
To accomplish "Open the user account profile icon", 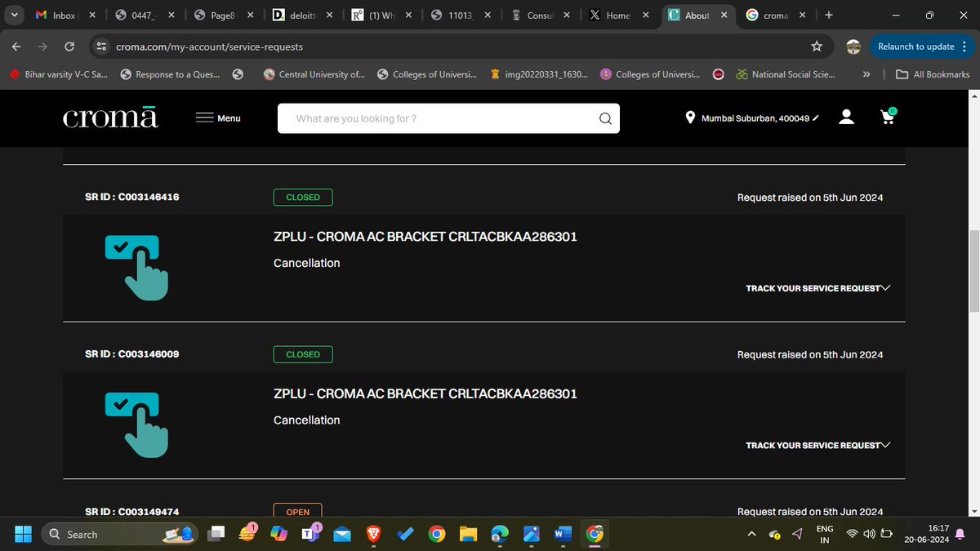I will coord(847,118).
